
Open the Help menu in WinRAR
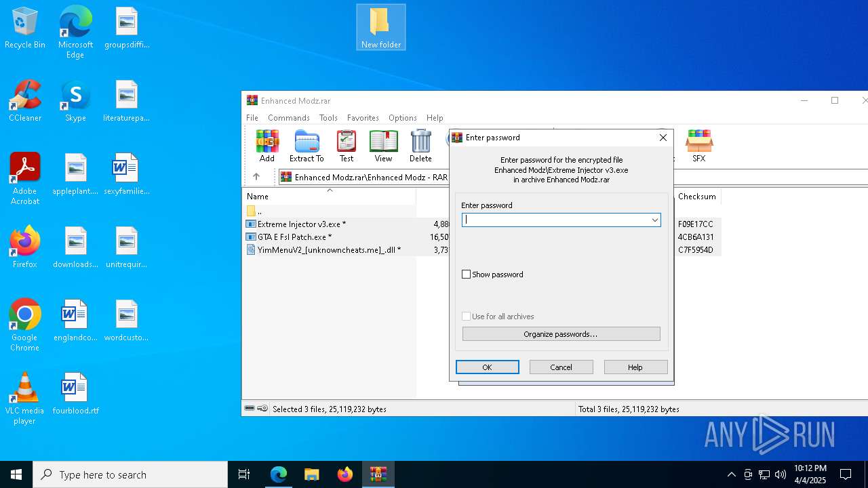435,117
